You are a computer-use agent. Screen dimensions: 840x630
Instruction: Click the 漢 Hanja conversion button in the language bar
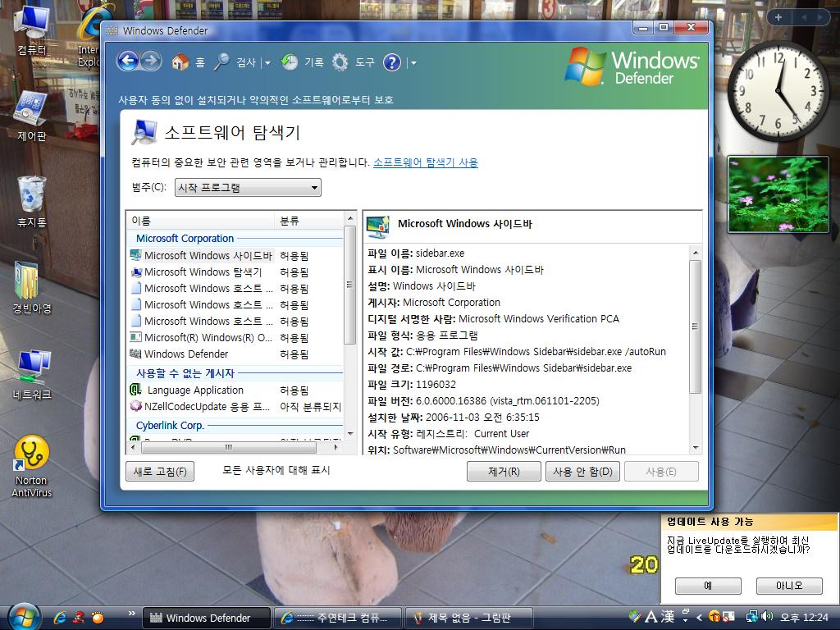(667, 617)
